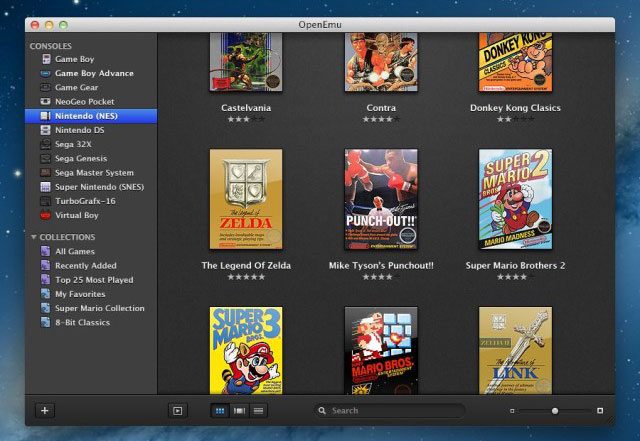Switch to list view mode
640x441 pixels.
click(258, 411)
